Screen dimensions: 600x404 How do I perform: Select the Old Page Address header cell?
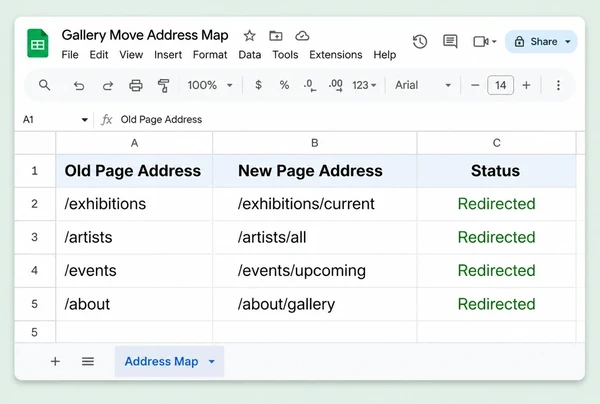(134, 171)
